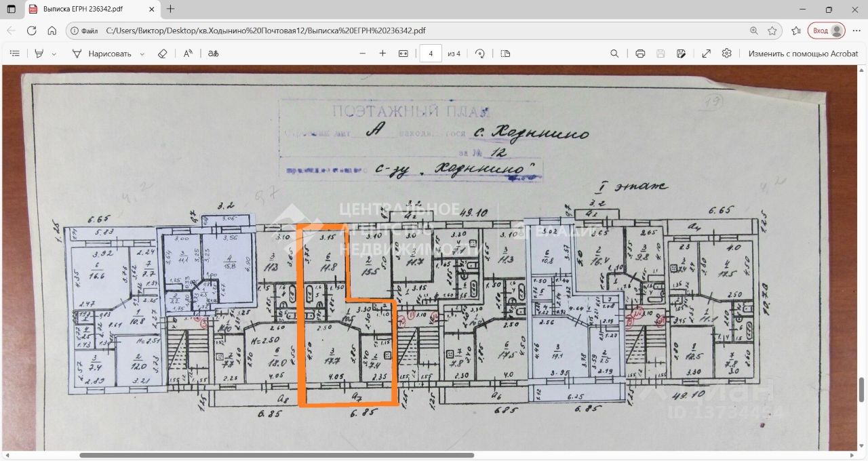
Task: Click the page number field showing 4
Action: (x=431, y=54)
